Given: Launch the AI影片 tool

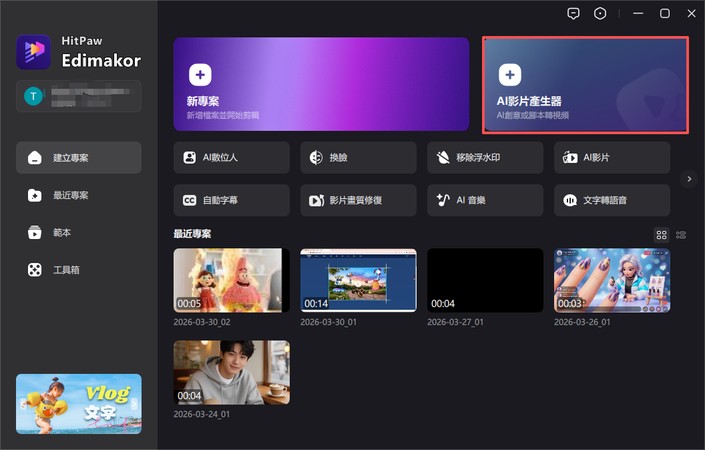Looking at the screenshot, I should (612, 158).
